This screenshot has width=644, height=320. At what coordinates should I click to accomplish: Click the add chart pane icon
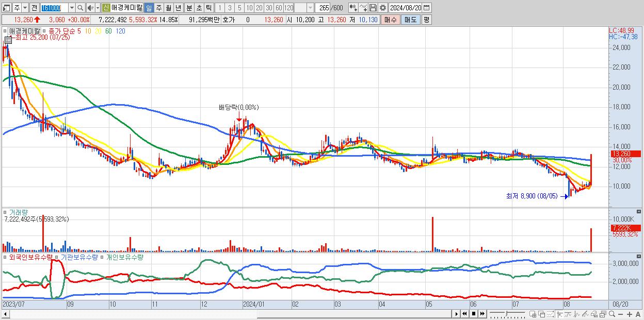point(532,314)
